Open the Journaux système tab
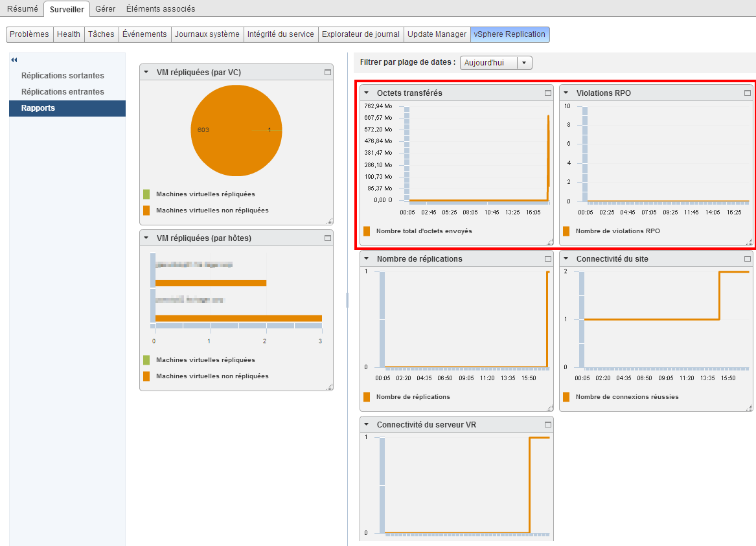The height and width of the screenshot is (546, 756). point(207,34)
